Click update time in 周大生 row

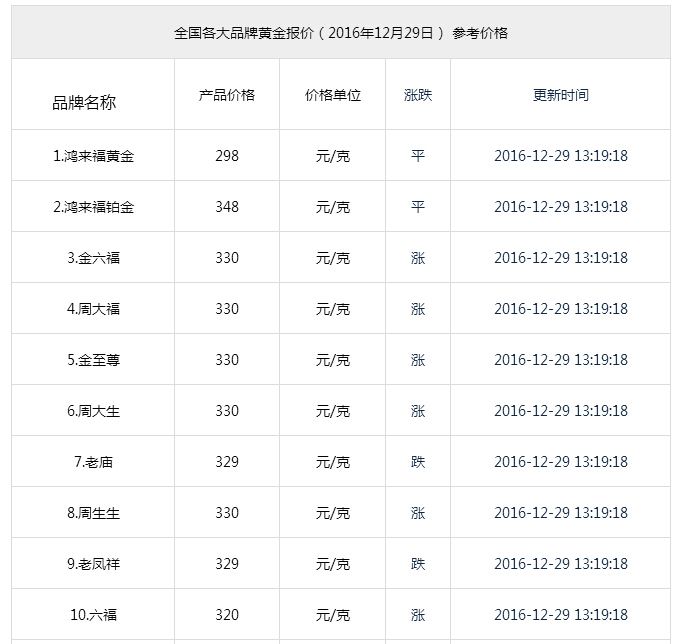560,411
